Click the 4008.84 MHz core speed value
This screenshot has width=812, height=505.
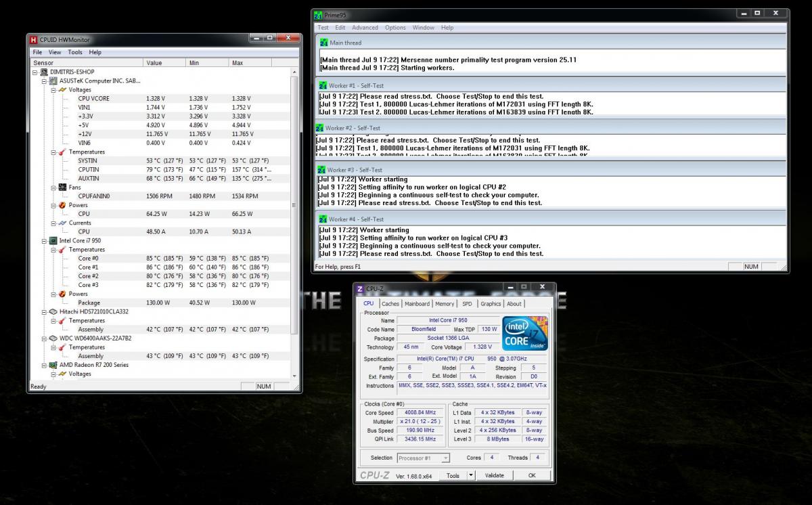click(x=421, y=412)
